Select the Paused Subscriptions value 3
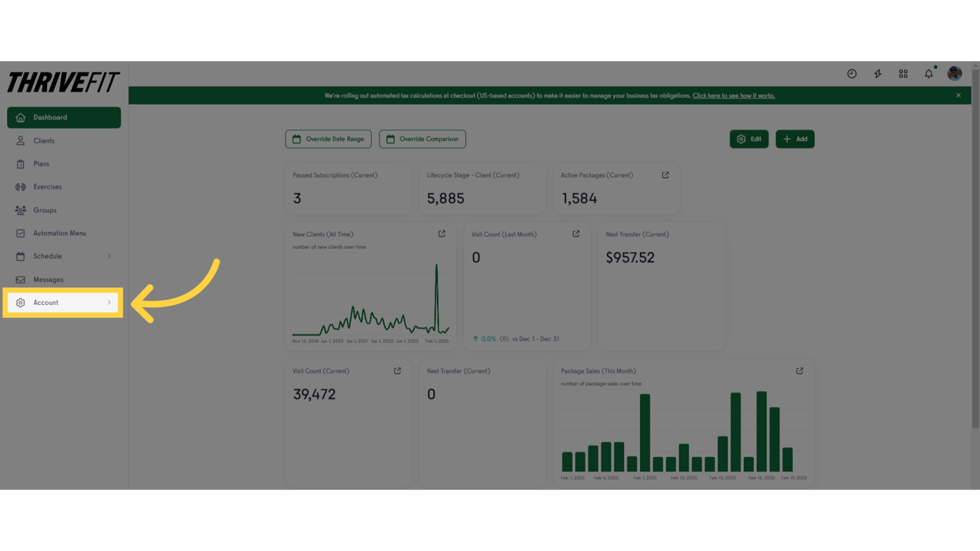This screenshot has width=980, height=551. (x=297, y=199)
